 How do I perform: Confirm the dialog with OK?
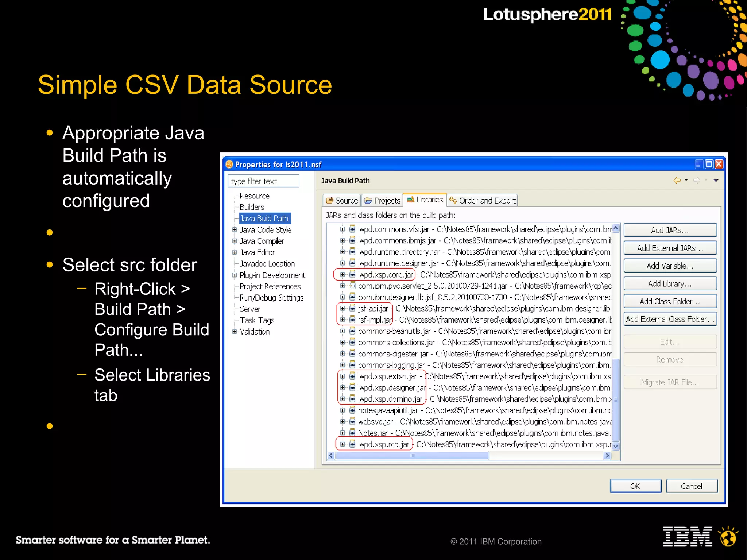635,486
